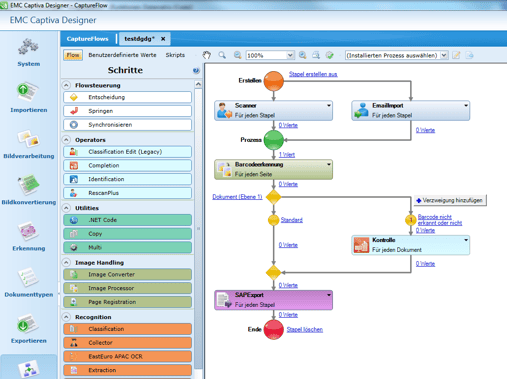This screenshot has width=507, height=379.
Task: Click the magnifier zoom tool
Action: (222, 55)
